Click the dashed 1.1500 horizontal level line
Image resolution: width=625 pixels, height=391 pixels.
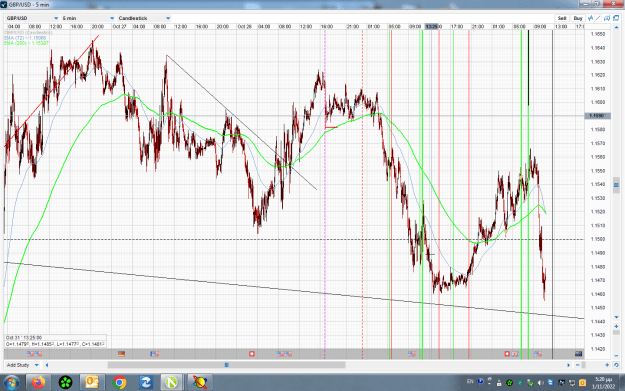tap(294, 240)
